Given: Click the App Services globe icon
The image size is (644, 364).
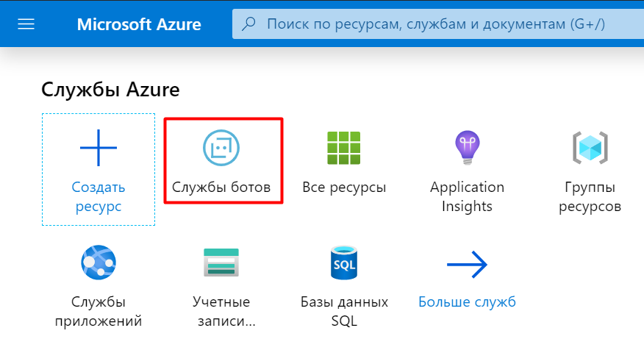Looking at the screenshot, I should pyautogui.click(x=99, y=263).
